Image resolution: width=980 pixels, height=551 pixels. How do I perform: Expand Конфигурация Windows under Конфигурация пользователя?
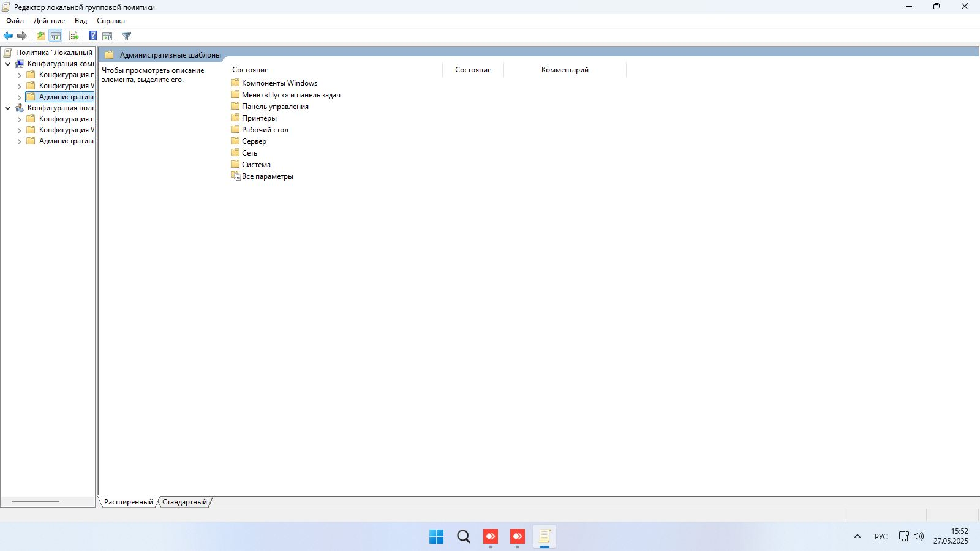tap(19, 130)
